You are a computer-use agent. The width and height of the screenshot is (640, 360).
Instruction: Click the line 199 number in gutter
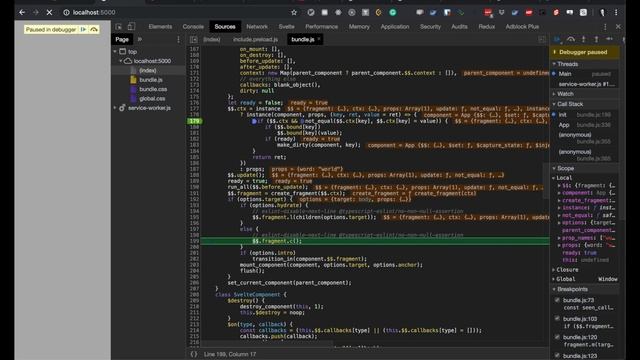tap(194, 241)
